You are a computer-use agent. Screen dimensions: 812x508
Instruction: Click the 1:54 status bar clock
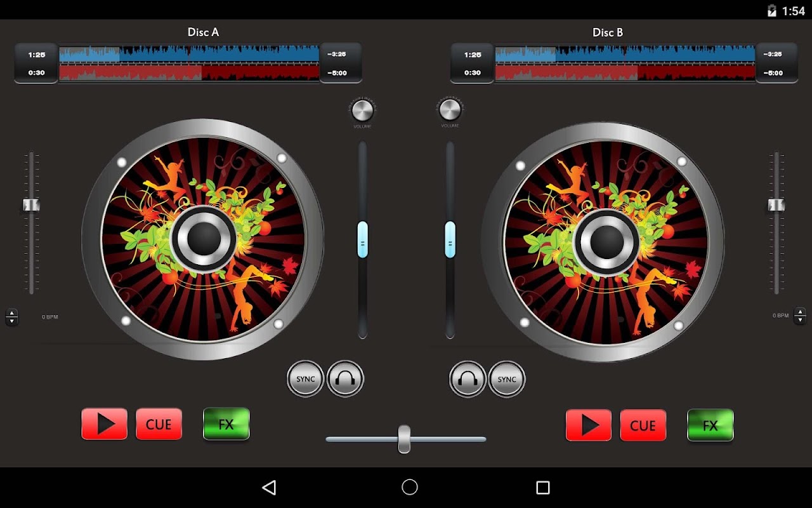coord(793,11)
